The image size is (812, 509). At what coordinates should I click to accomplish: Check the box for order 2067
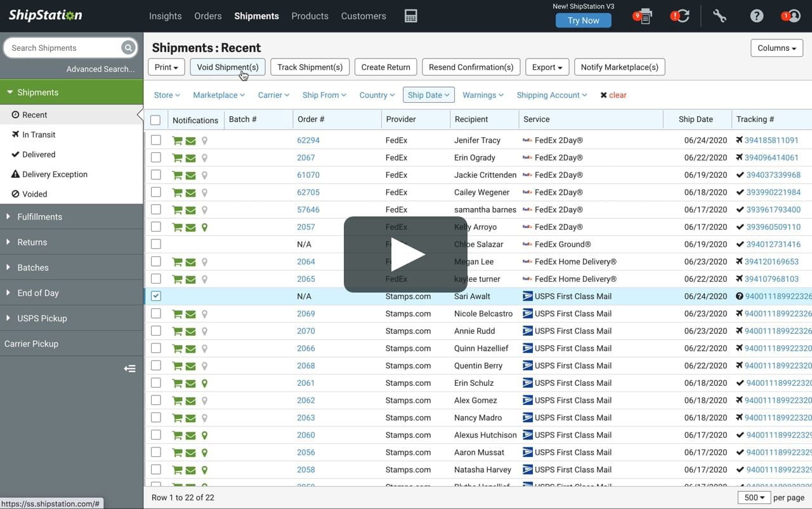[x=156, y=157]
